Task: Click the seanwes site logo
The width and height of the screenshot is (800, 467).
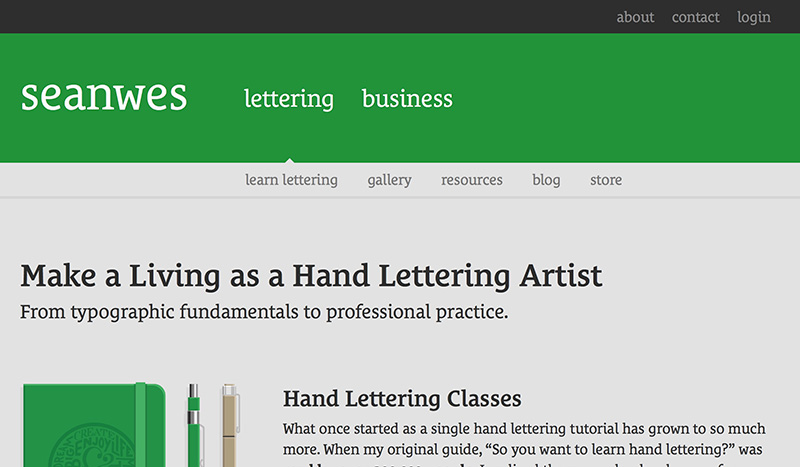Action: 104,95
